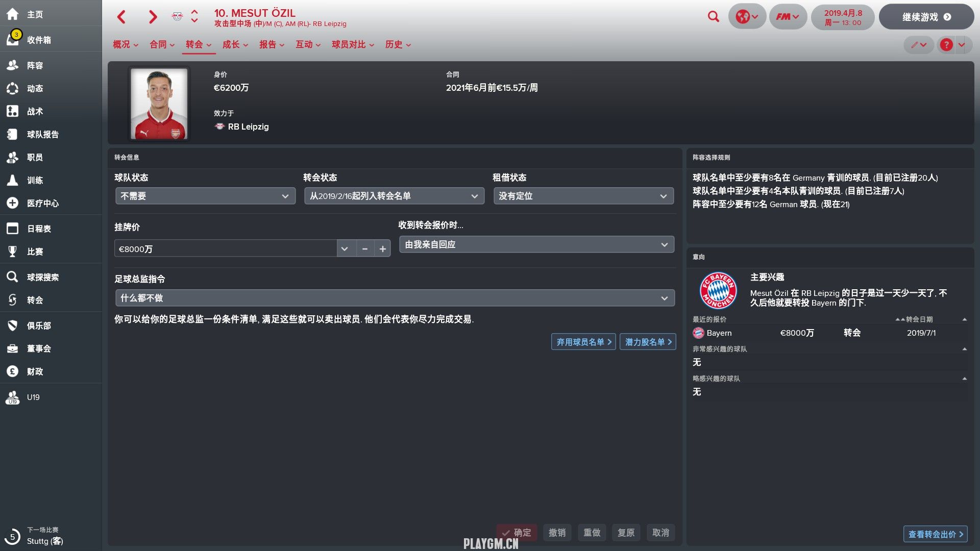Screen dimensions: 980x551
Task: Open the 阵容 squad icon
Action: (x=12, y=65)
